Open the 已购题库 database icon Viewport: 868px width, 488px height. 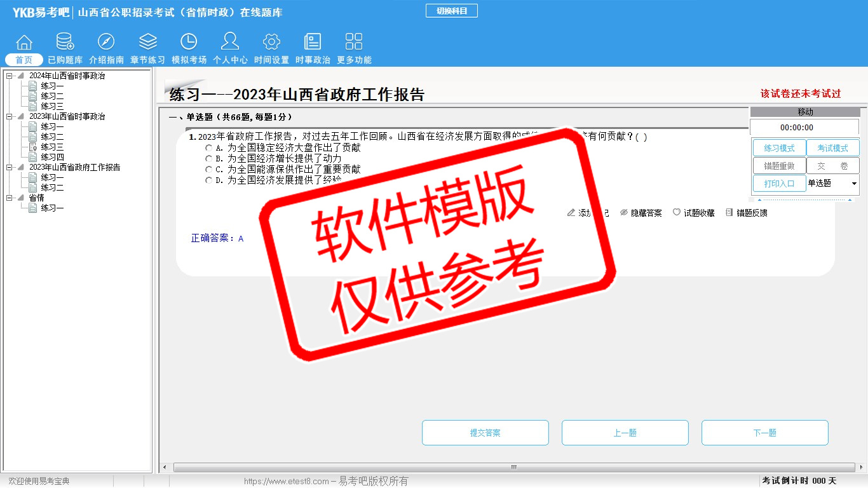(65, 43)
